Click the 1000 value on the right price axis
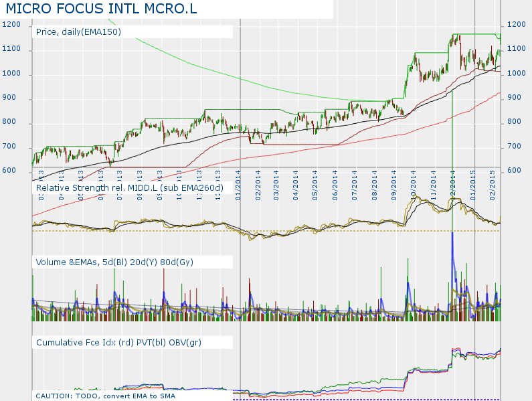Image resolution: width=532 pixels, height=401 pixels. click(x=517, y=74)
